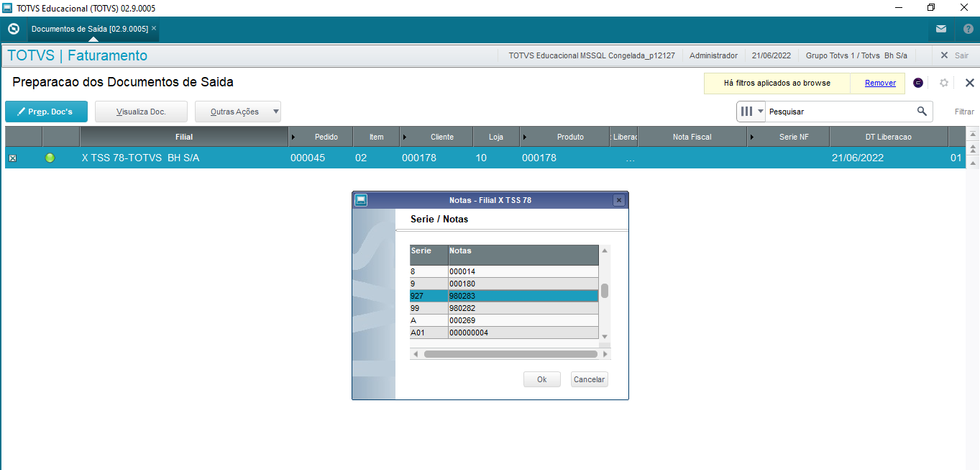This screenshot has height=470, width=980.
Task: Click the purple Carol assistant icon
Action: click(918, 83)
